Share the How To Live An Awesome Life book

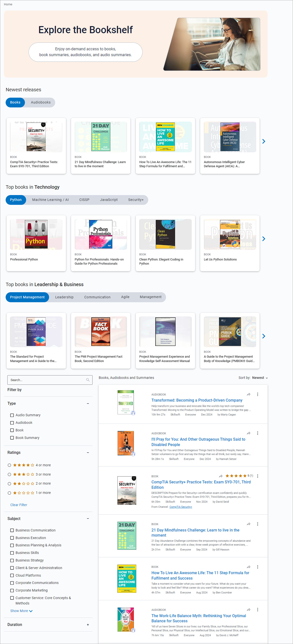click(249, 567)
